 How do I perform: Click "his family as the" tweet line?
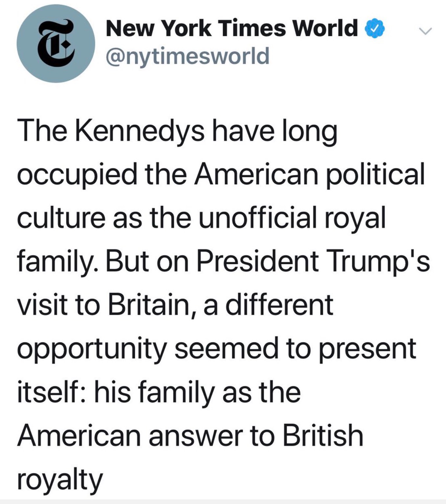[197, 392]
